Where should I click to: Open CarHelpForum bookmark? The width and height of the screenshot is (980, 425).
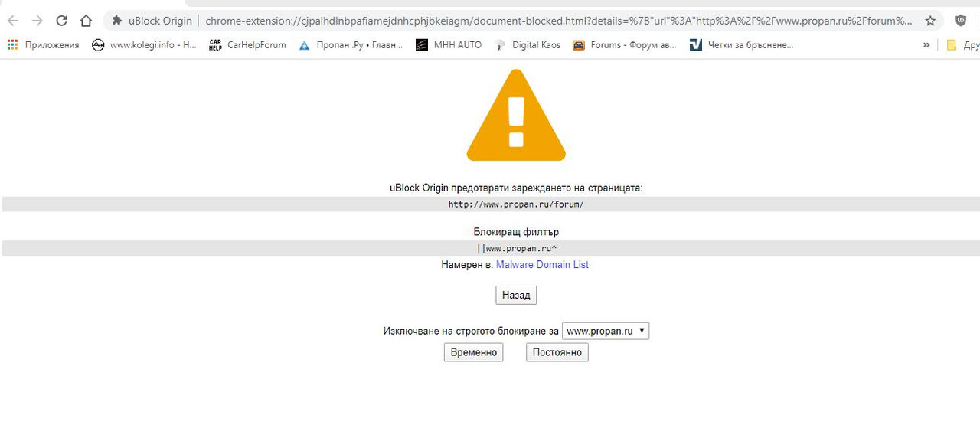[x=247, y=45]
